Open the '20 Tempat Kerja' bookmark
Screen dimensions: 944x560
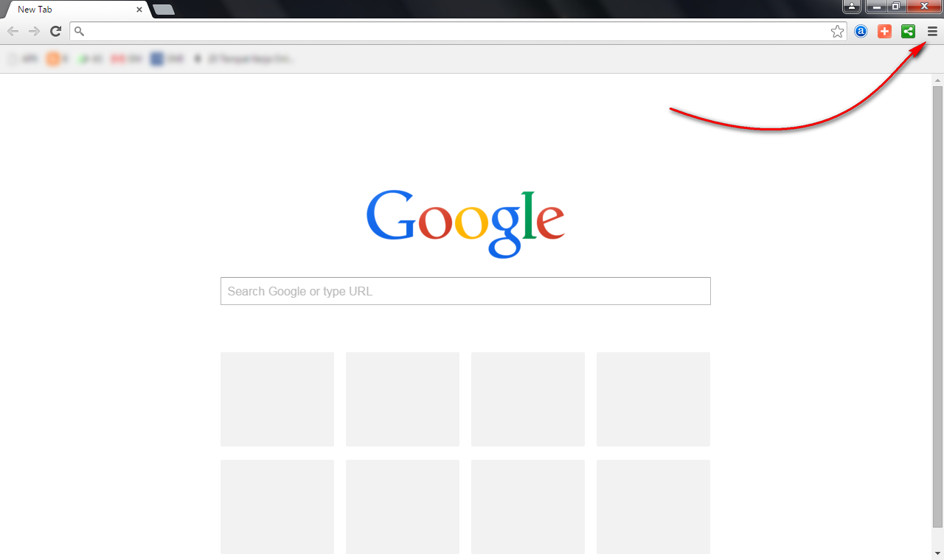coord(244,59)
